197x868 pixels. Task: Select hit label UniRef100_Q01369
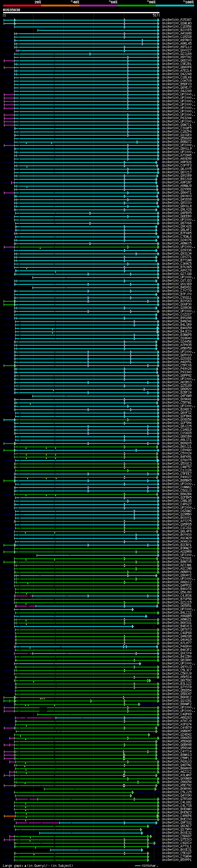point(177,284)
